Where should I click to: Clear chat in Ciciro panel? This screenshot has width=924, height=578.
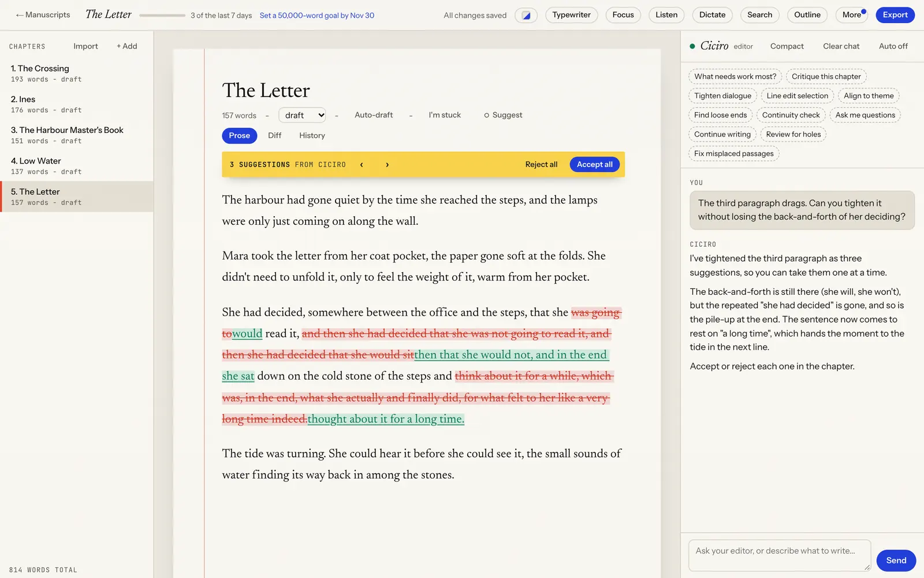[x=841, y=46]
